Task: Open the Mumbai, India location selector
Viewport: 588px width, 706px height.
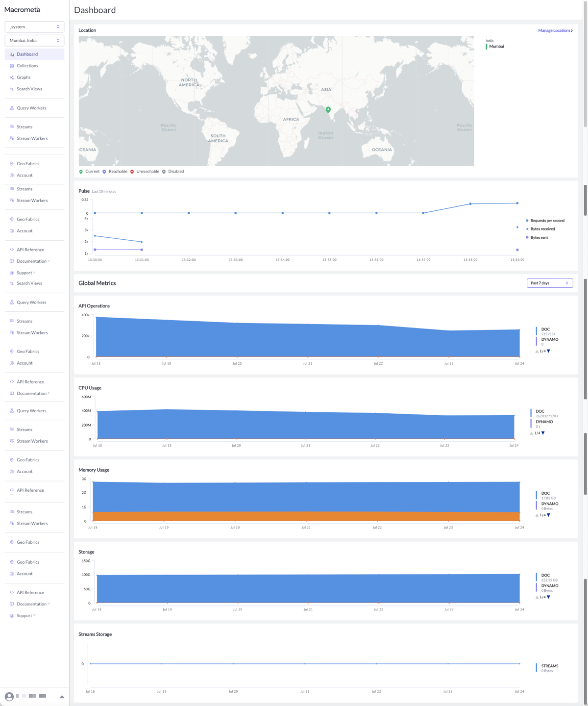Action: tap(34, 40)
